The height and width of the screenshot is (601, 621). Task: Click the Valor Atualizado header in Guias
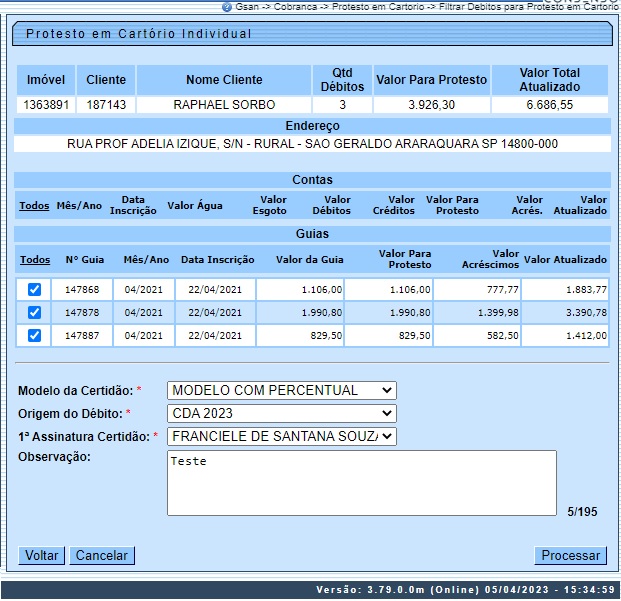pyautogui.click(x=565, y=259)
